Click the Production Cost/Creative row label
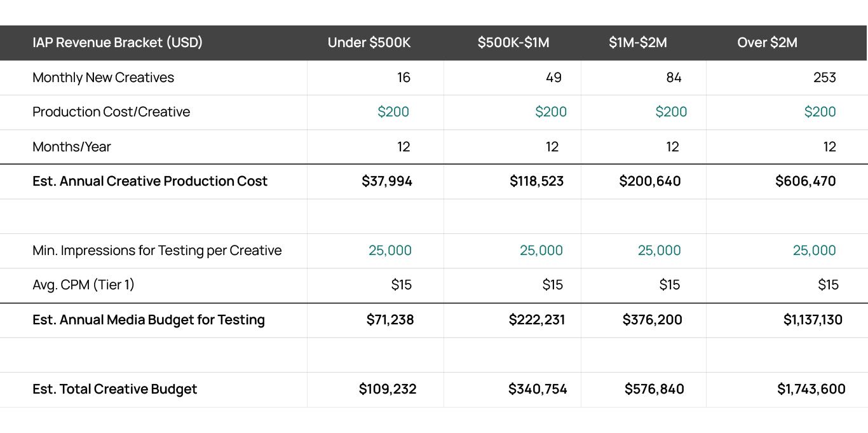The height and width of the screenshot is (433, 868). (x=111, y=112)
